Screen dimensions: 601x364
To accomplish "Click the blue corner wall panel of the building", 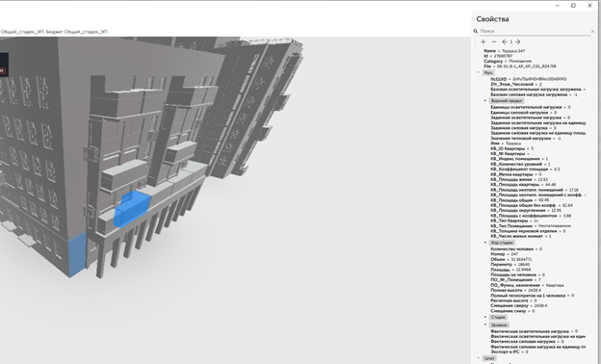I will (x=77, y=255).
